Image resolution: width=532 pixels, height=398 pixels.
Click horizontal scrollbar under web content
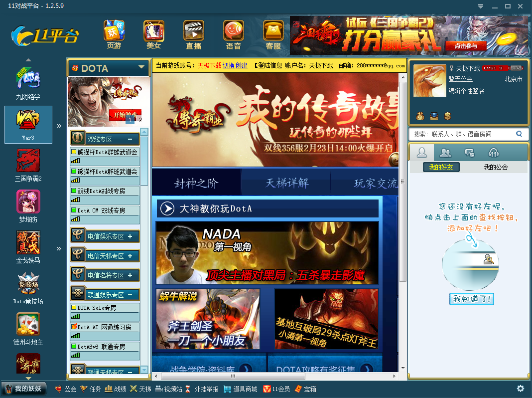tap(233, 376)
